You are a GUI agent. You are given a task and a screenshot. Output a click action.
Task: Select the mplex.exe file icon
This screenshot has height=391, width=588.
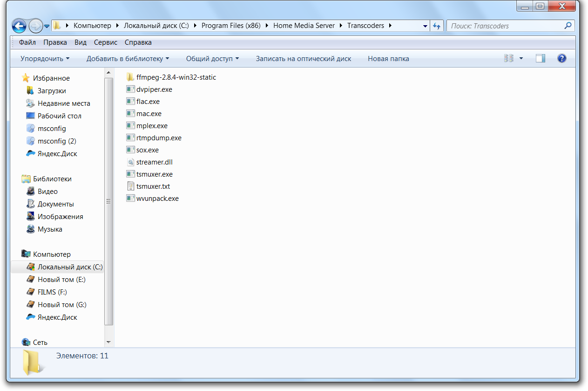(130, 126)
